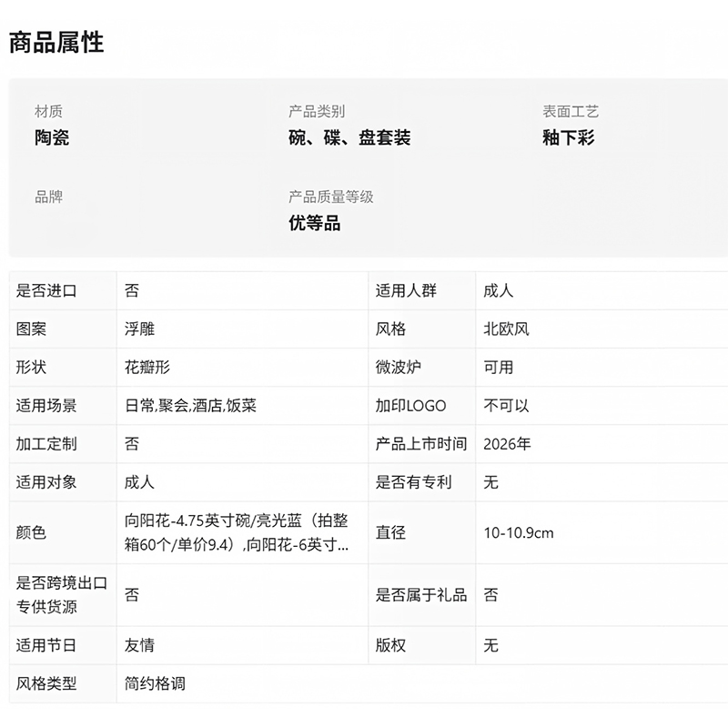
Task: Click the '微波炉' label
Action: pyautogui.click(x=399, y=368)
